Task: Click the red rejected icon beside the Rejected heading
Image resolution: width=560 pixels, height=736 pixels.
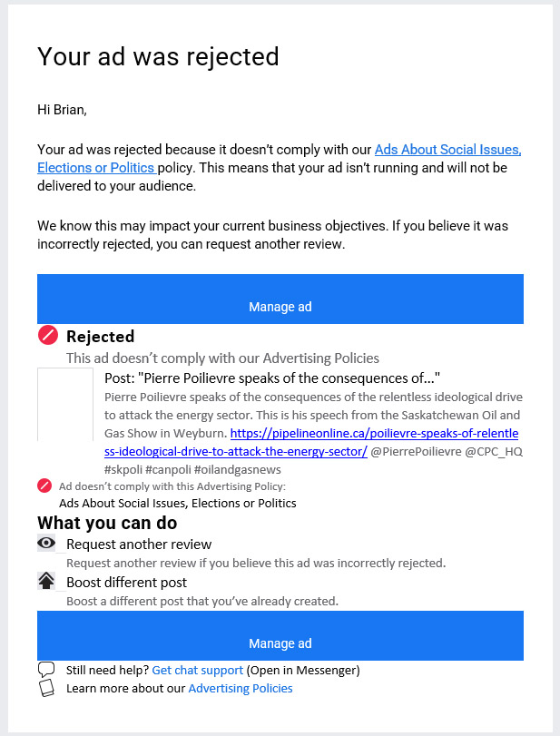Action: pyautogui.click(x=48, y=335)
